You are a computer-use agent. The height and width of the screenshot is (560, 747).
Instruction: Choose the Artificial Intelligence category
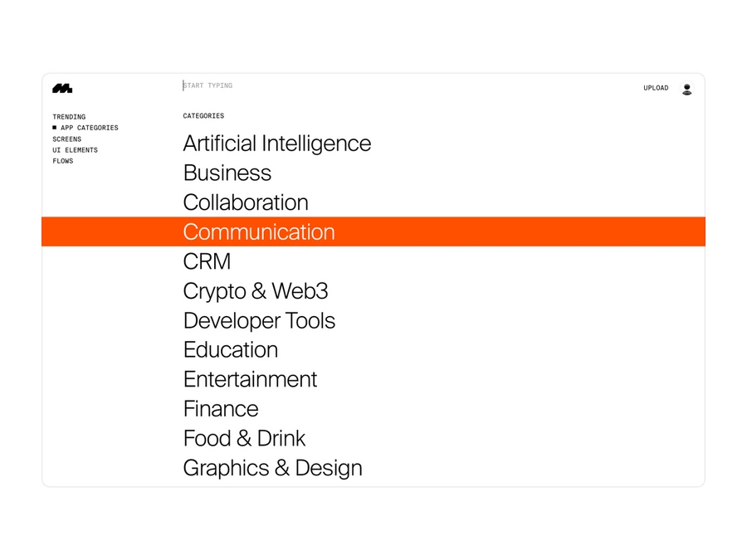[x=276, y=144]
